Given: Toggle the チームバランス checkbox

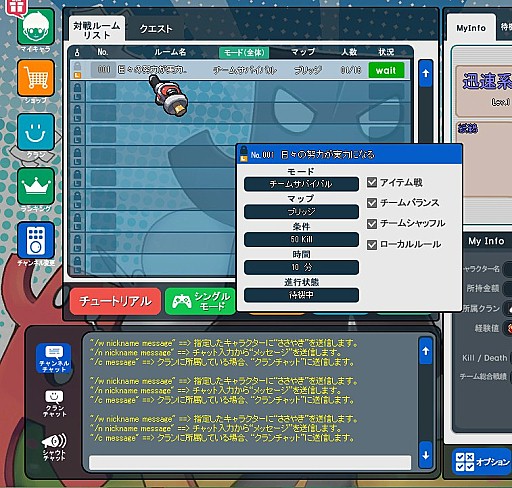Looking at the screenshot, I should tap(372, 203).
